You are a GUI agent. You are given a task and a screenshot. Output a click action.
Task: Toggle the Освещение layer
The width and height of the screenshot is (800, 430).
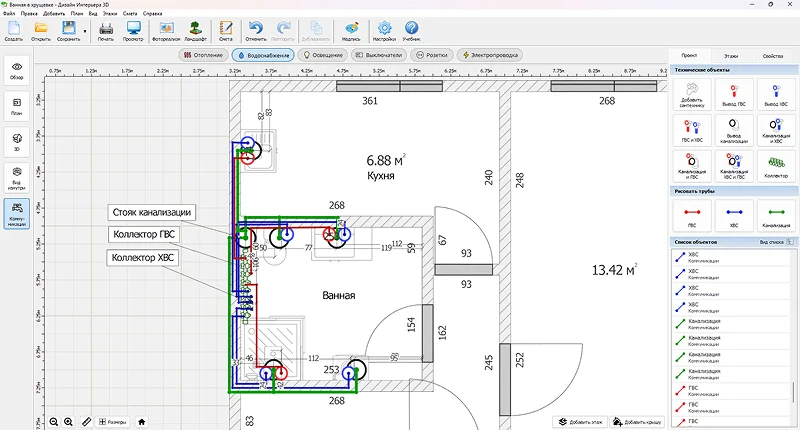[322, 55]
